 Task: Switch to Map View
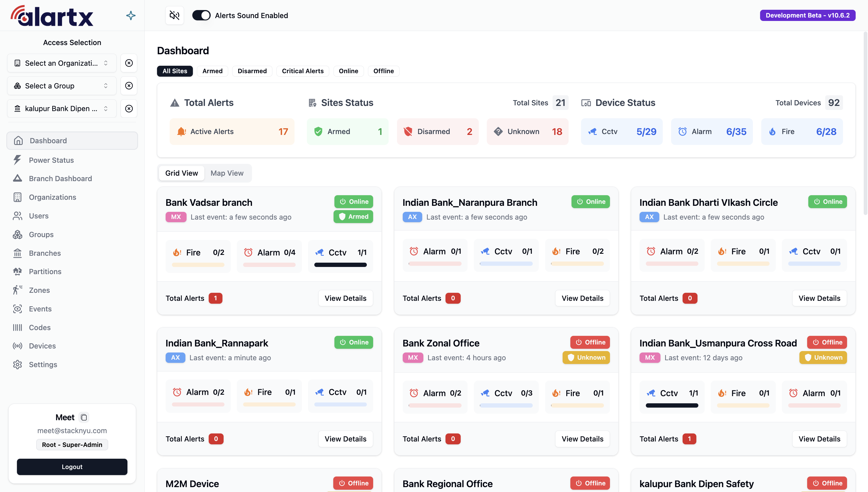tap(227, 173)
